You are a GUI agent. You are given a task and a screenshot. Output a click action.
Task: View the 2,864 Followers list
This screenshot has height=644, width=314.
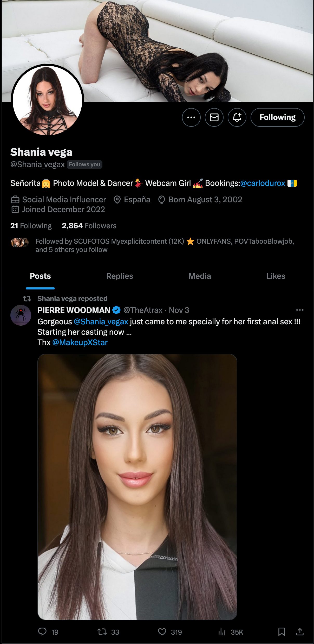pyautogui.click(x=89, y=226)
